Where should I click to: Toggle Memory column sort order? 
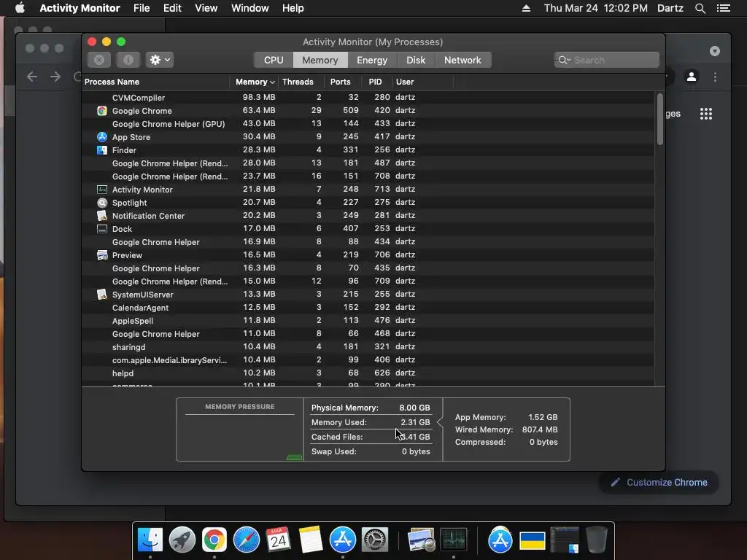coord(255,82)
